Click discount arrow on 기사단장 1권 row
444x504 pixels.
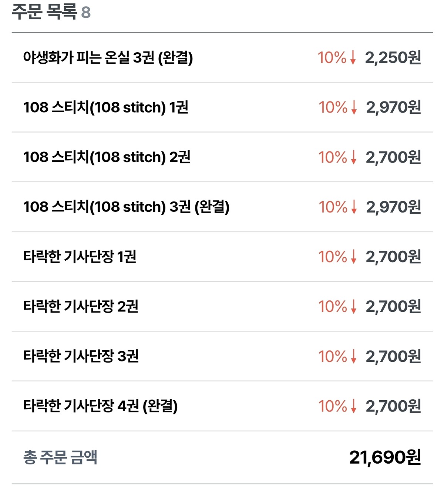pyautogui.click(x=353, y=257)
